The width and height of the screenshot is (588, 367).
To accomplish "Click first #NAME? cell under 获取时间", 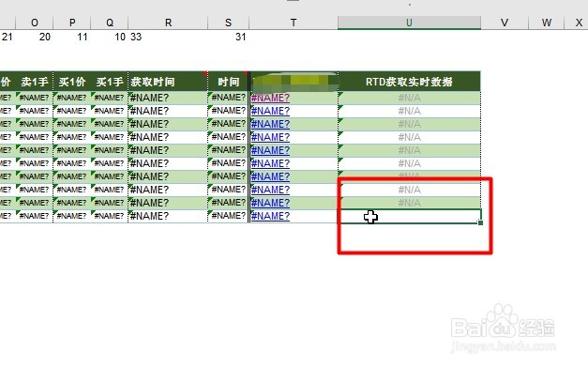I will pos(168,98).
